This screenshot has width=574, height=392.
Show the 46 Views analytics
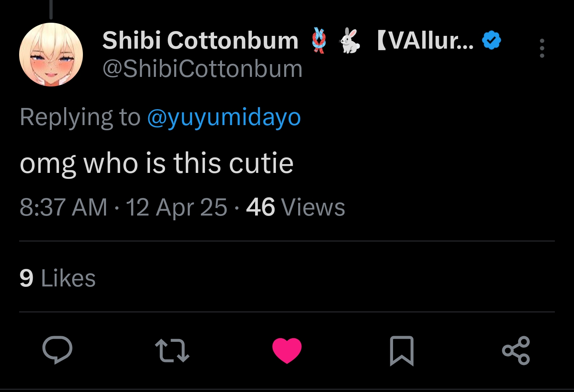[295, 207]
